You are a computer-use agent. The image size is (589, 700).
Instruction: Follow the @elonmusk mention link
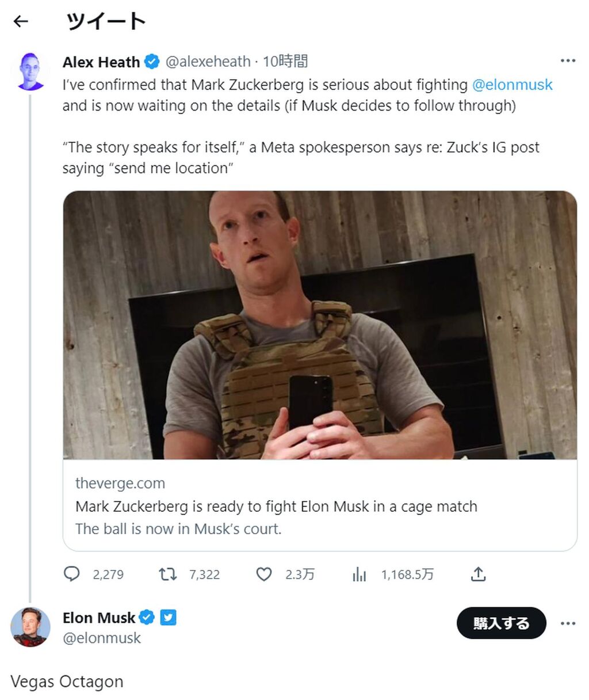(512, 85)
